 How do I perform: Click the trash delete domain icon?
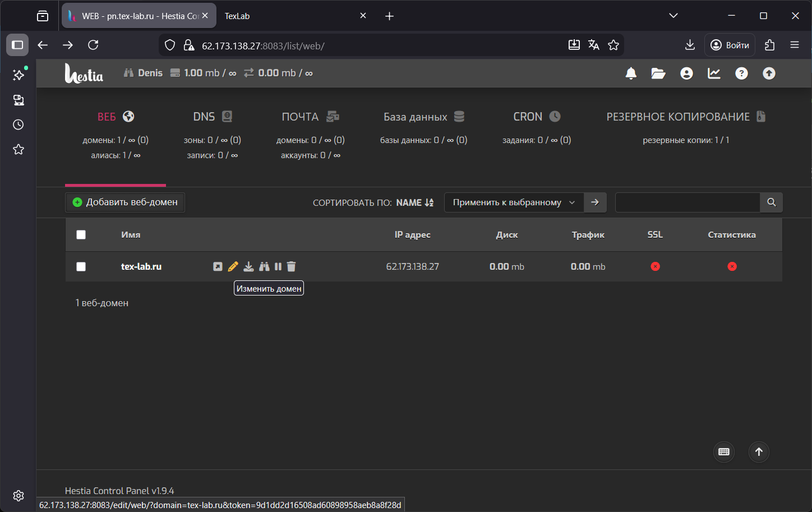(291, 266)
